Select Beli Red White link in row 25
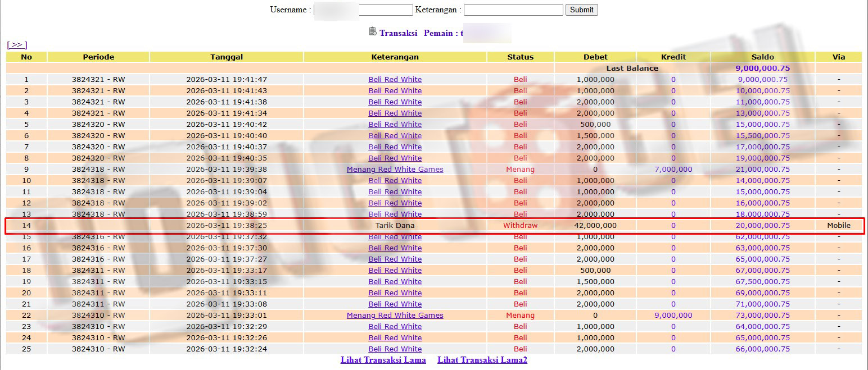The image size is (868, 370). (395, 349)
